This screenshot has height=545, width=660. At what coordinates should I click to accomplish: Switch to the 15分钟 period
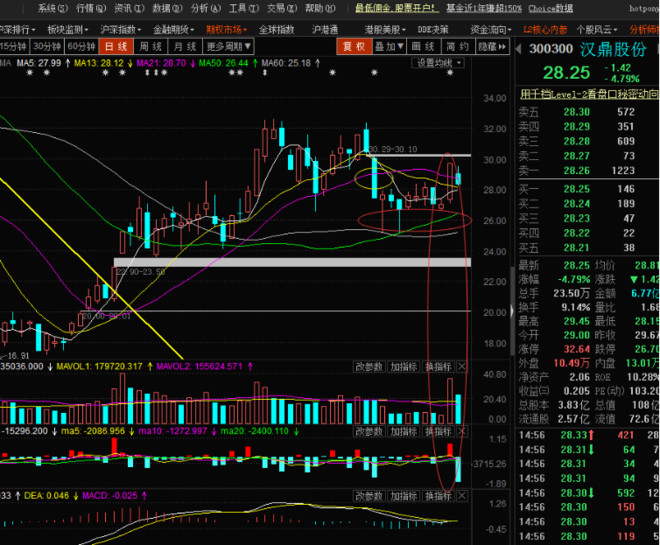[x=14, y=46]
